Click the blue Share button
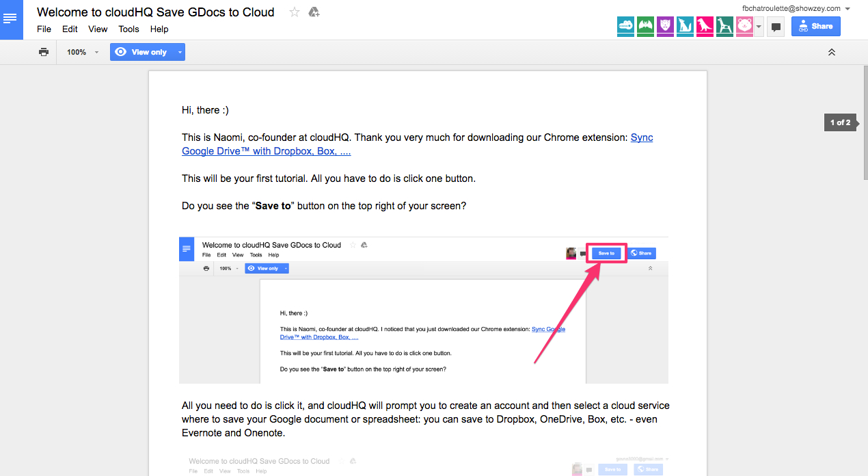Screen dimensions: 868x476 click(815, 27)
